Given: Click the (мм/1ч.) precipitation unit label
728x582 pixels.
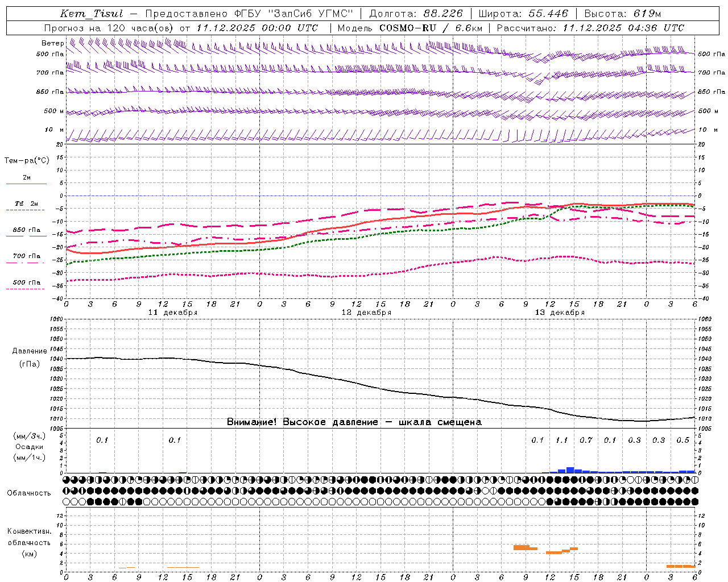Looking at the screenshot, I should coord(30,458).
